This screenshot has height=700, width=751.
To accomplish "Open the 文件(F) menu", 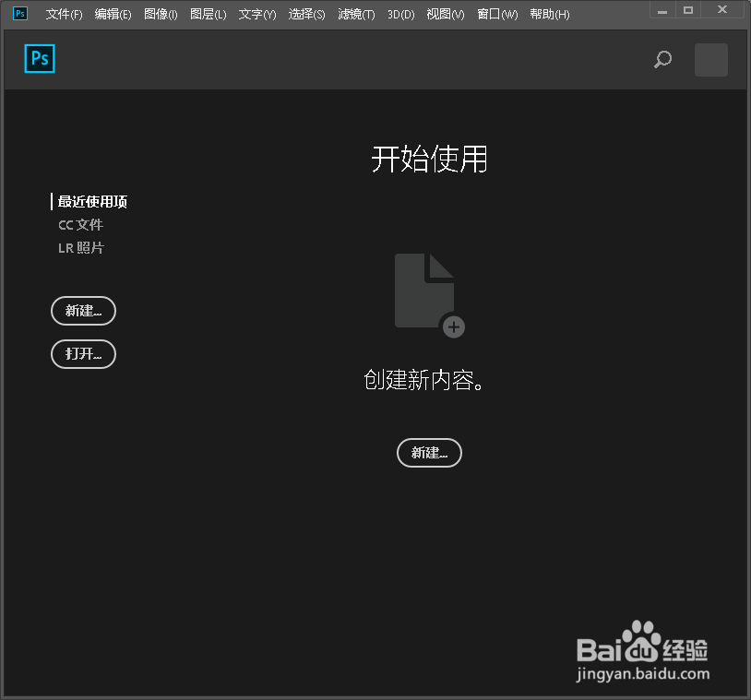I will [x=62, y=14].
